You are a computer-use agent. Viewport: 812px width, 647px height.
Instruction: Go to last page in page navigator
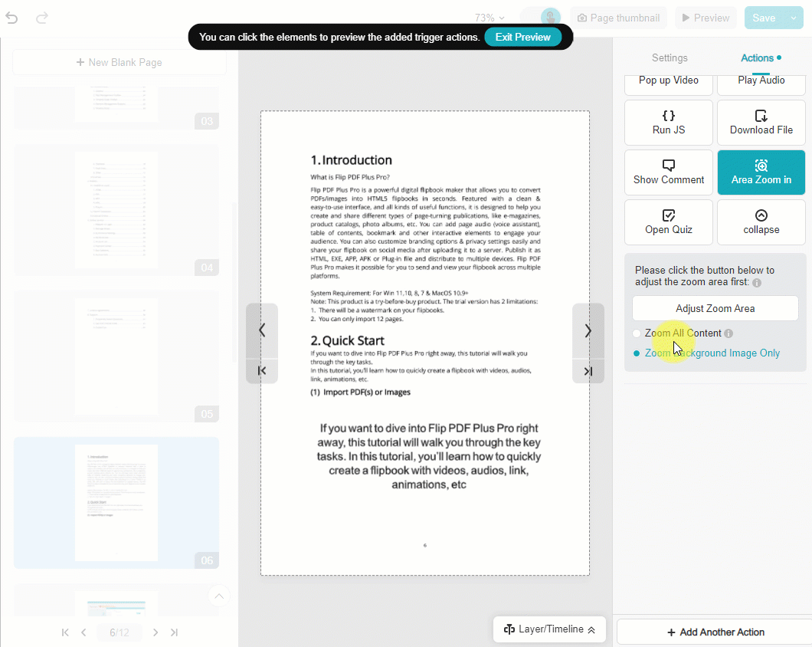[x=175, y=632]
